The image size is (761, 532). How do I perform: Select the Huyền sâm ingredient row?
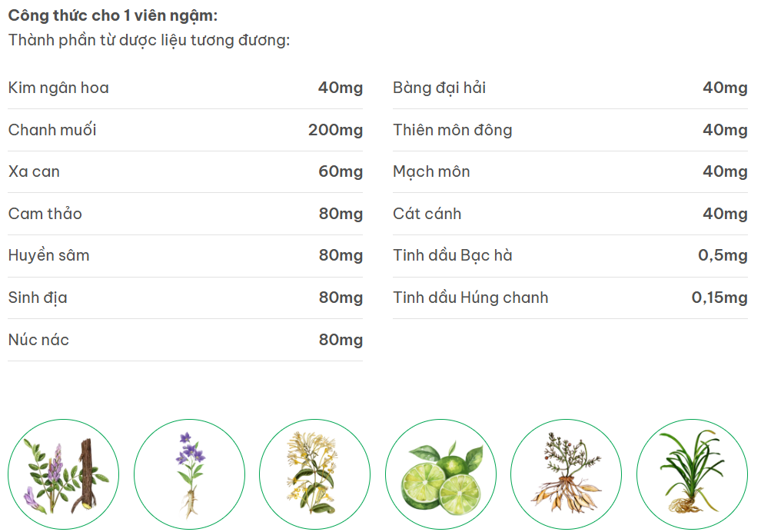pos(185,256)
